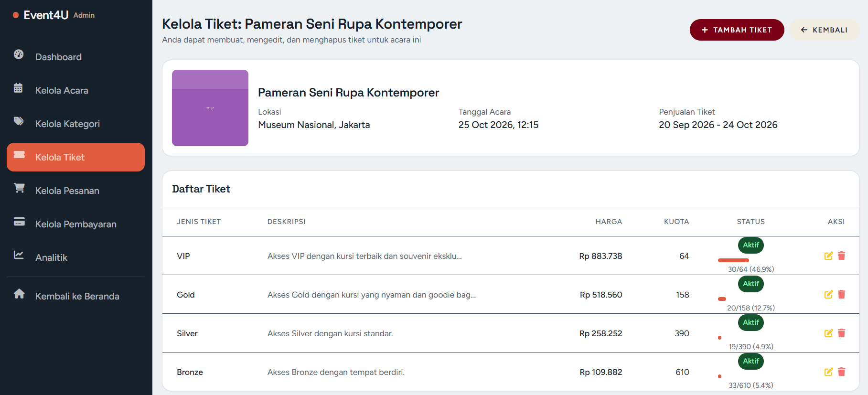Delete the Silver ticket via trash icon

(x=842, y=333)
